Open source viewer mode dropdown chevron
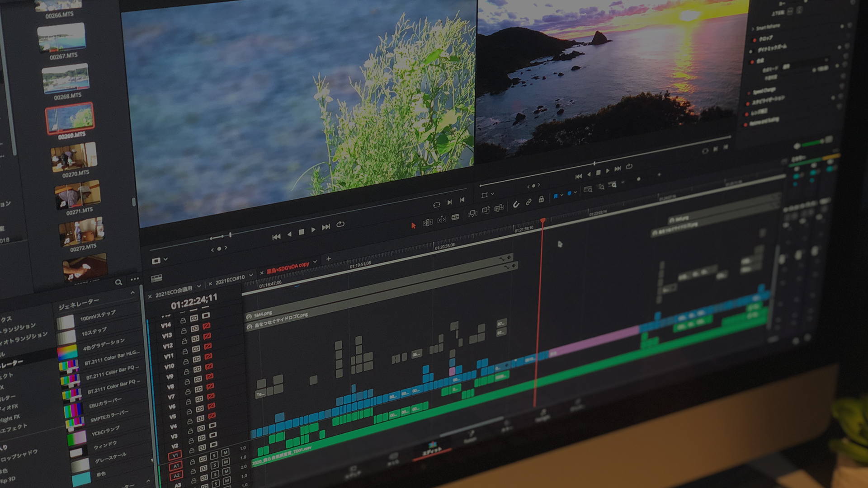The image size is (868, 488). pos(166,259)
